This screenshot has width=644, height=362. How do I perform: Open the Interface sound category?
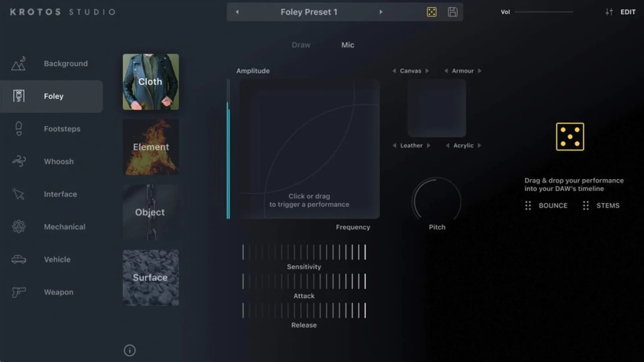point(18,194)
